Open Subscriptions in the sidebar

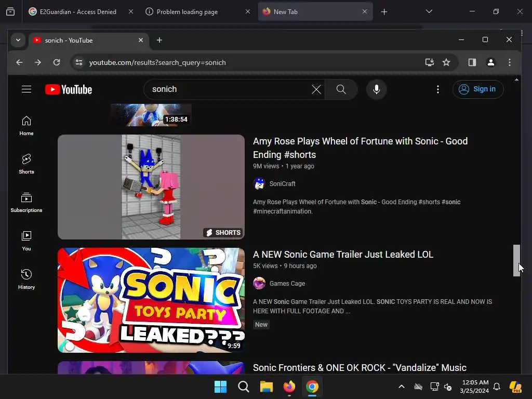[26, 203]
